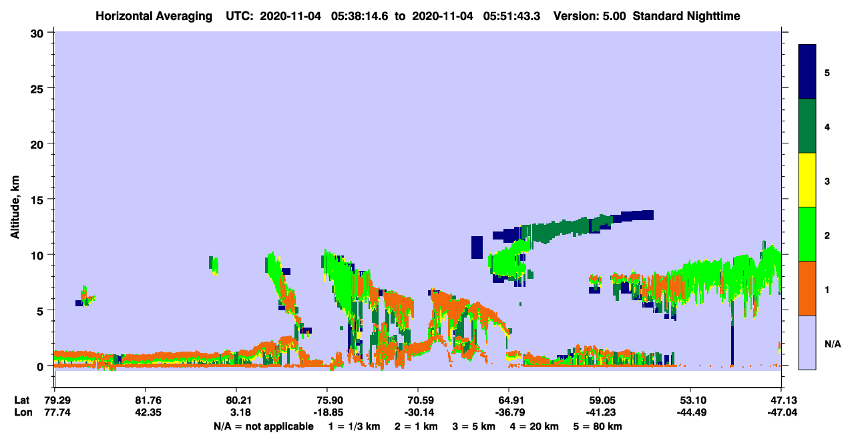Click the '4 = 20 km' legend note
This screenshot has height=445, width=868.
pyautogui.click(x=535, y=426)
